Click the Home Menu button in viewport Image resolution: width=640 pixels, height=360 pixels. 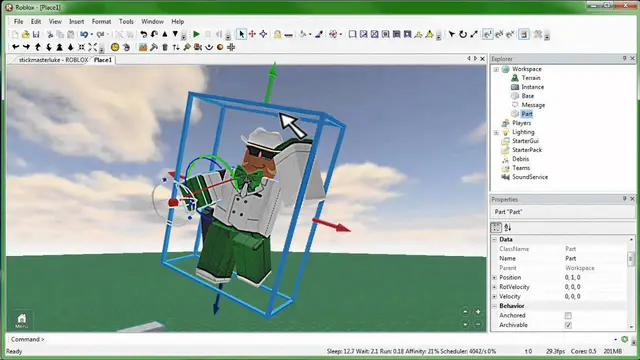[22, 321]
